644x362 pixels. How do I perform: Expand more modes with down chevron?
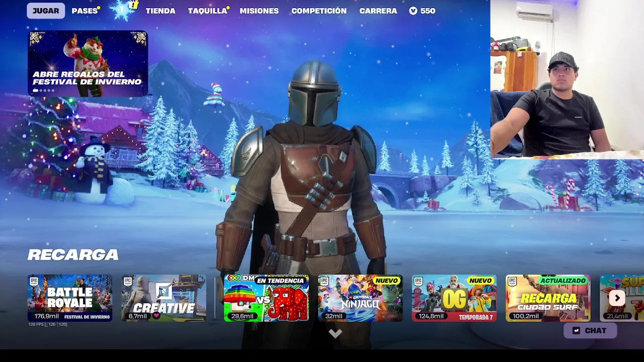335,333
